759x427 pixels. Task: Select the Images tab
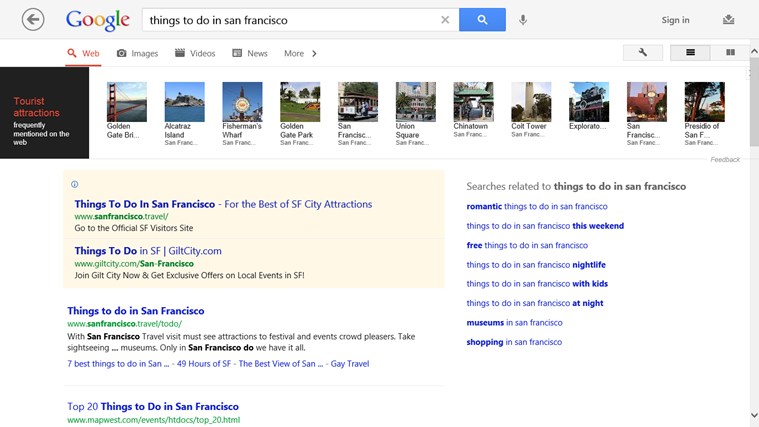(x=137, y=53)
